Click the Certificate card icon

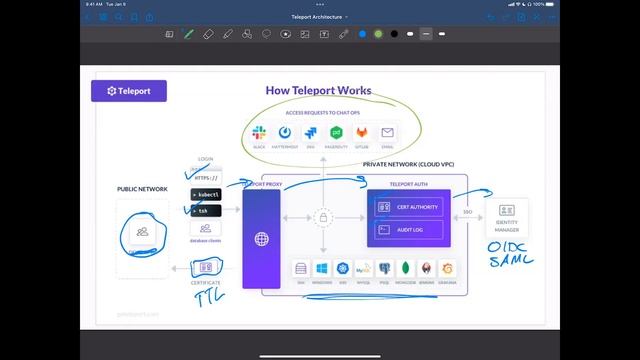(x=206, y=268)
